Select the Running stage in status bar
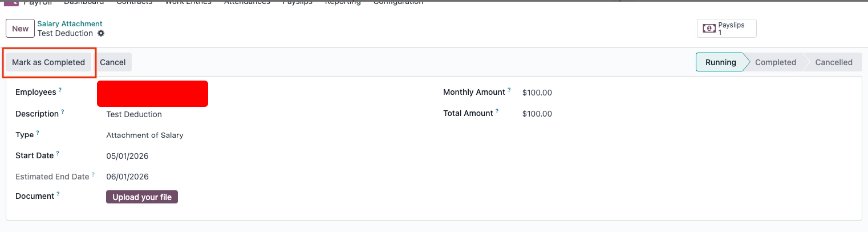This screenshot has height=232, width=868. (720, 62)
